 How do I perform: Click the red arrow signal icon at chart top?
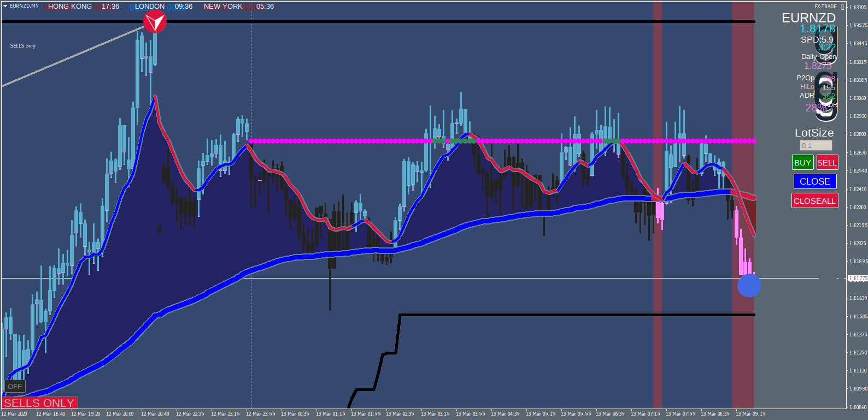pyautogui.click(x=155, y=22)
